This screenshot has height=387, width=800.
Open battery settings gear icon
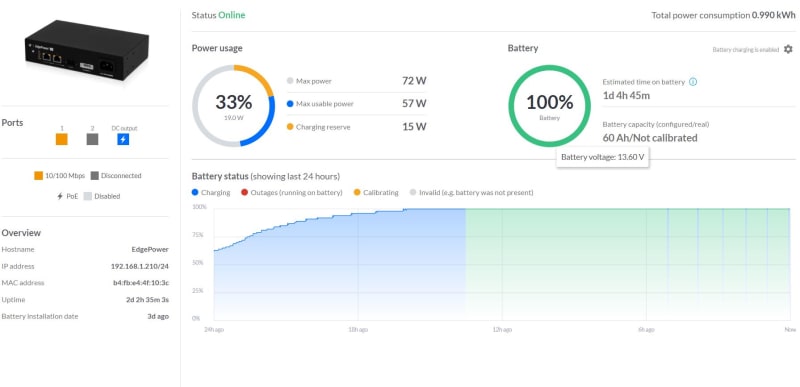click(788, 49)
